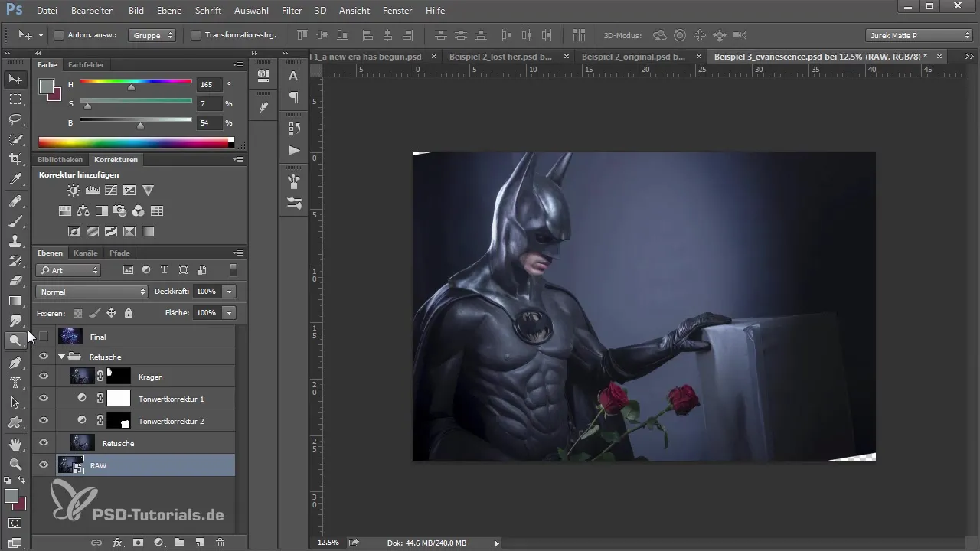
Task: Select the Brush tool
Action: tap(15, 221)
